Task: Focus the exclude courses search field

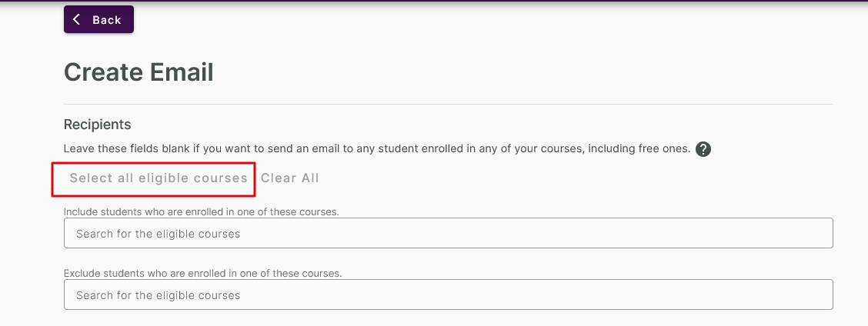Action: pos(449,294)
